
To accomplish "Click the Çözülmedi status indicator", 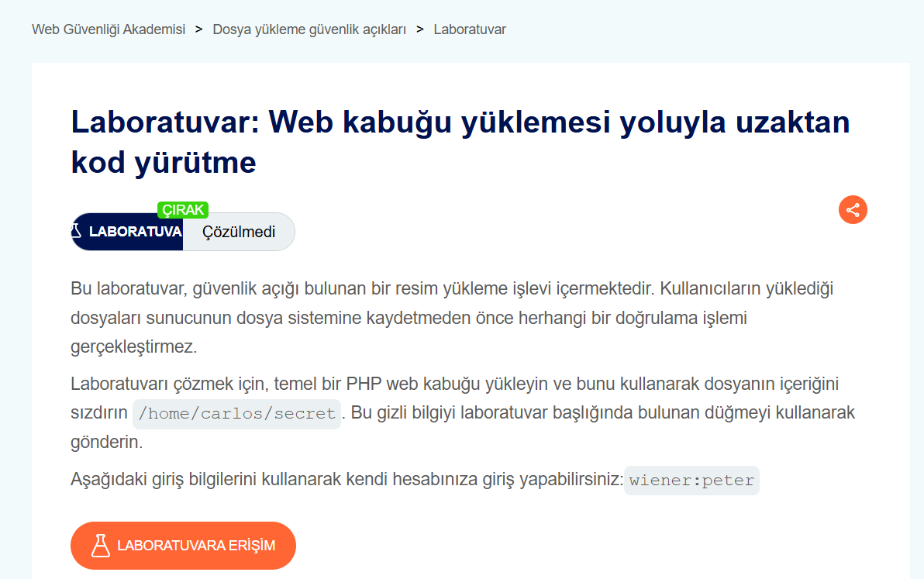I will [x=239, y=232].
